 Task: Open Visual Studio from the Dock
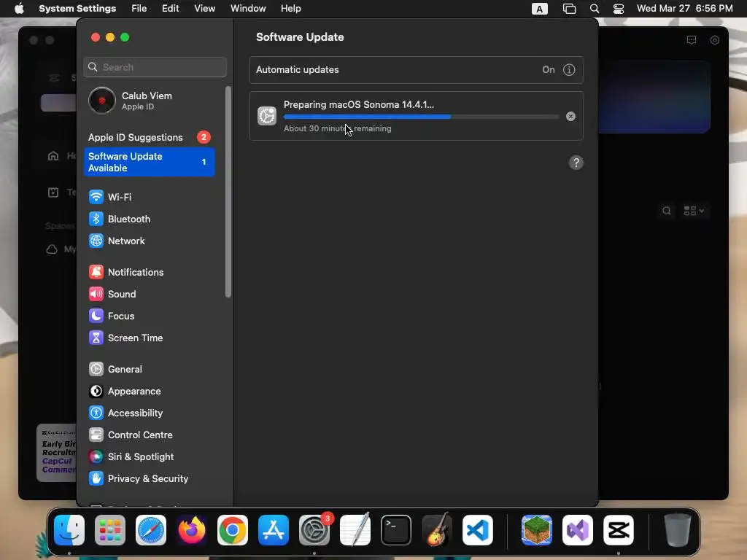pyautogui.click(x=578, y=530)
